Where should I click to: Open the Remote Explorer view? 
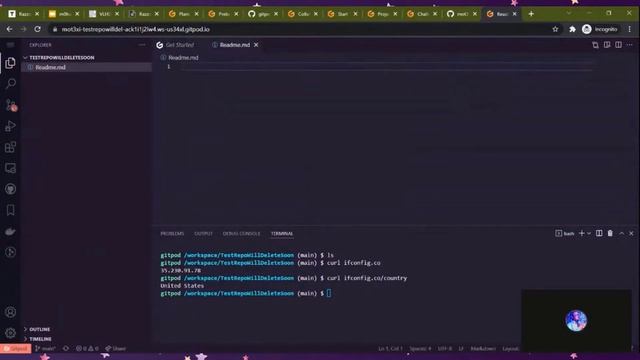[x=11, y=168]
